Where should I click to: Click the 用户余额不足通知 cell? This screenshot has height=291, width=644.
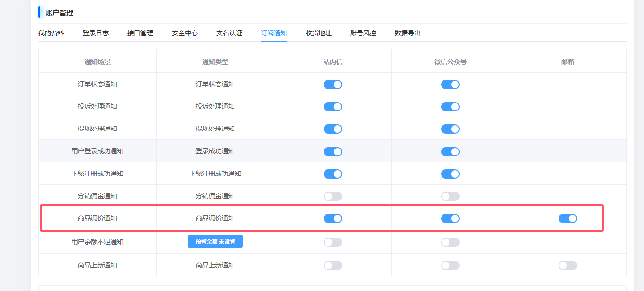pyautogui.click(x=98, y=242)
